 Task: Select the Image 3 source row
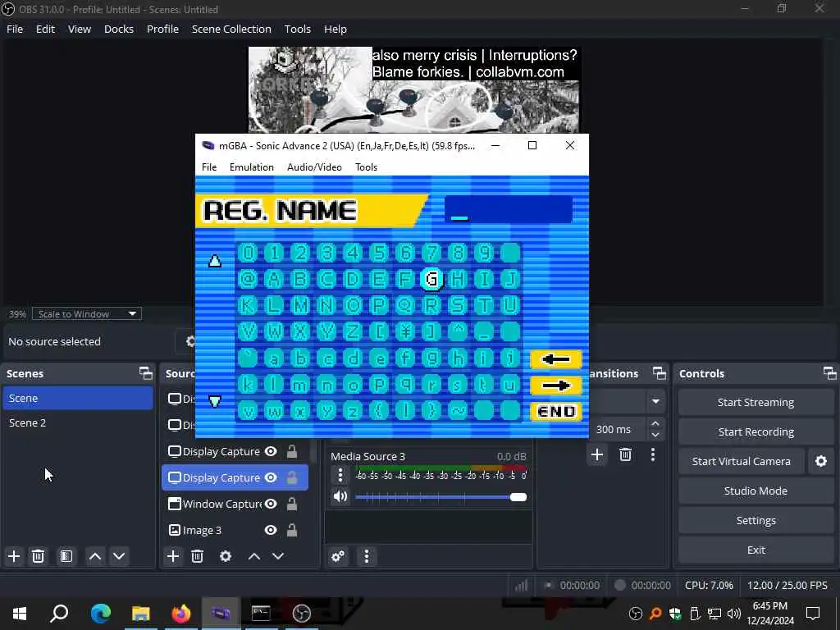coord(235,531)
